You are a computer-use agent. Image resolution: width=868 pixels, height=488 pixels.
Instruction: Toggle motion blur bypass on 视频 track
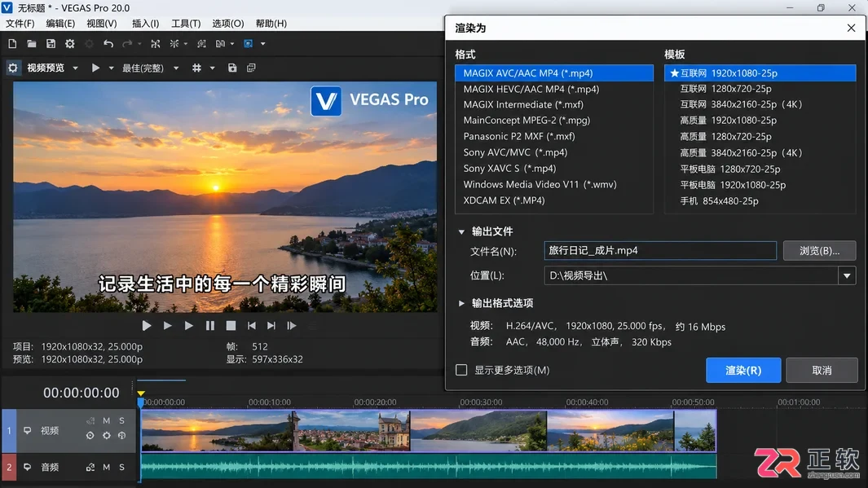click(x=90, y=420)
